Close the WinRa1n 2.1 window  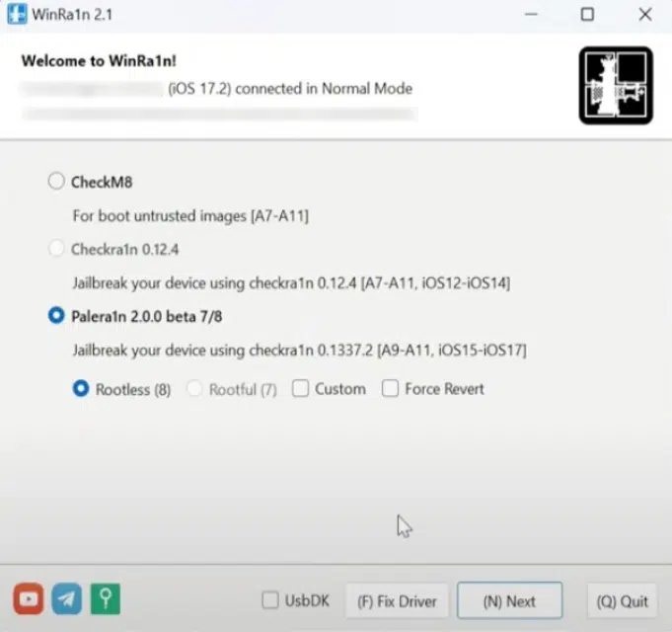coord(644,15)
